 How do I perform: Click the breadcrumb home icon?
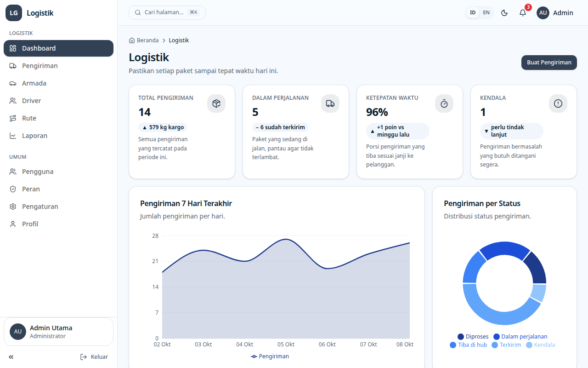[132, 40]
